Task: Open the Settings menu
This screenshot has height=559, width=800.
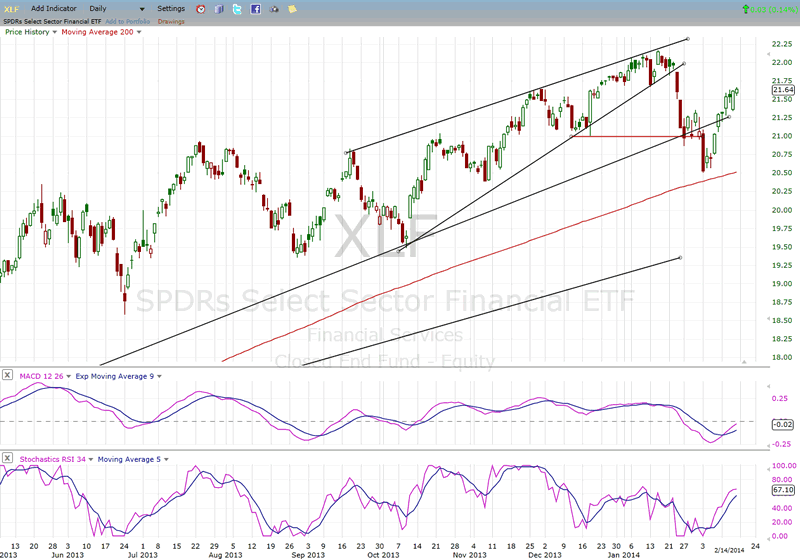Action: 171,8
